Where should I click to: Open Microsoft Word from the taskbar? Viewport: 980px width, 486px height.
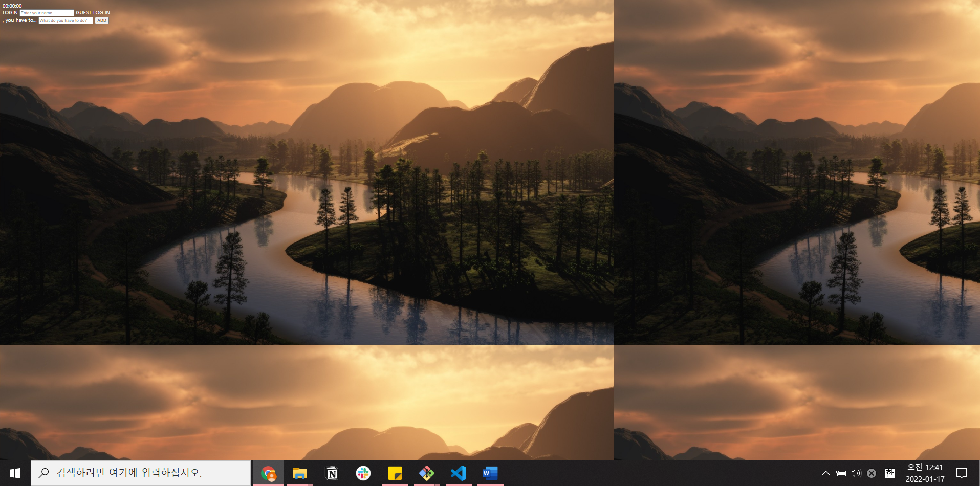click(x=490, y=473)
